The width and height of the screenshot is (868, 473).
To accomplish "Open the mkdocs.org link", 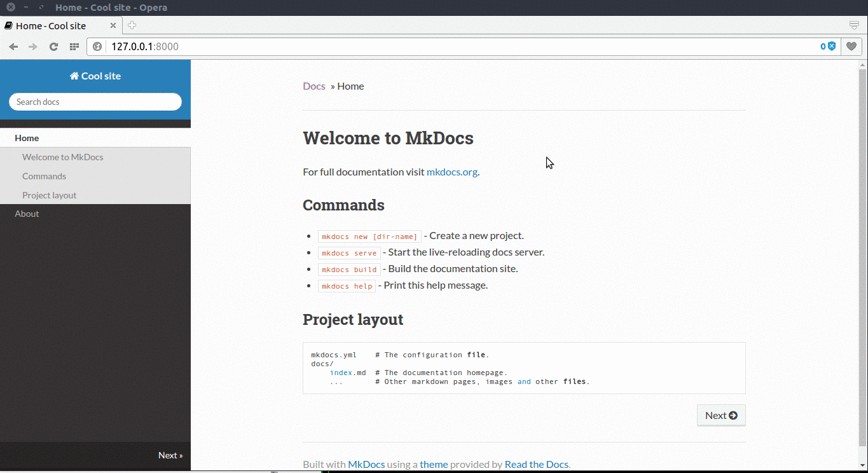I will pyautogui.click(x=452, y=172).
